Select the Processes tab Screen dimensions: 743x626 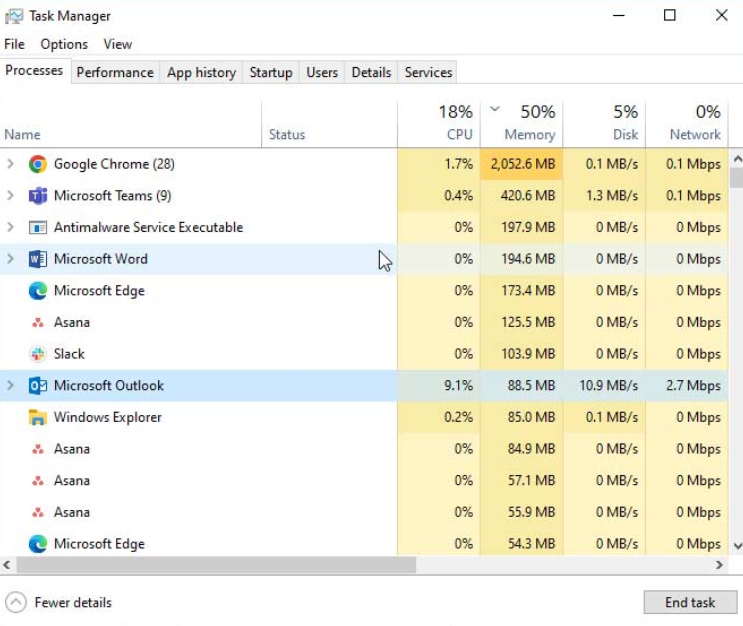(x=34, y=71)
